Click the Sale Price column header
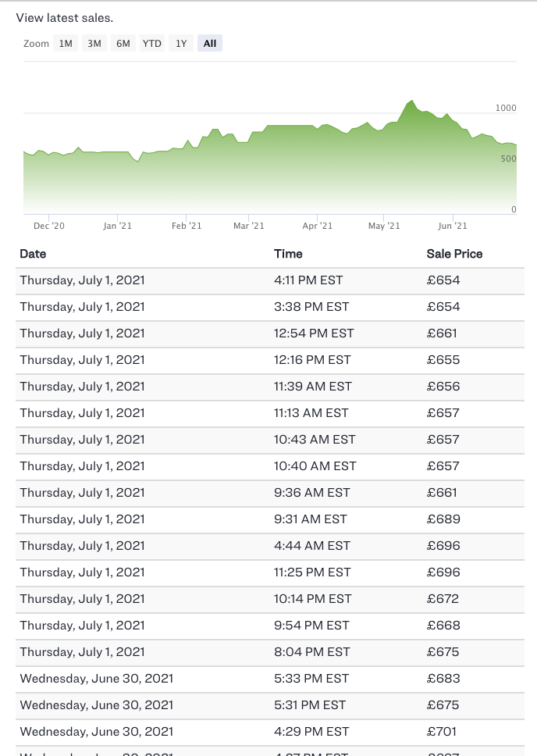This screenshot has height=756, width=537. 454,254
